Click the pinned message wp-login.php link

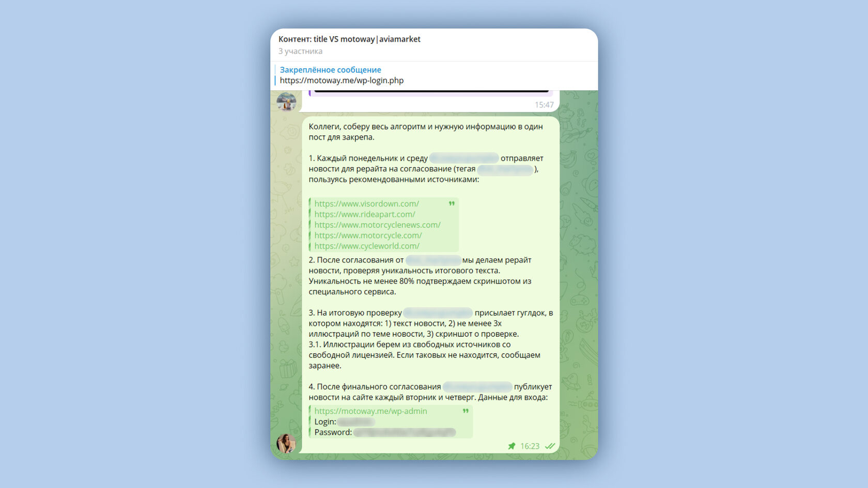click(342, 81)
